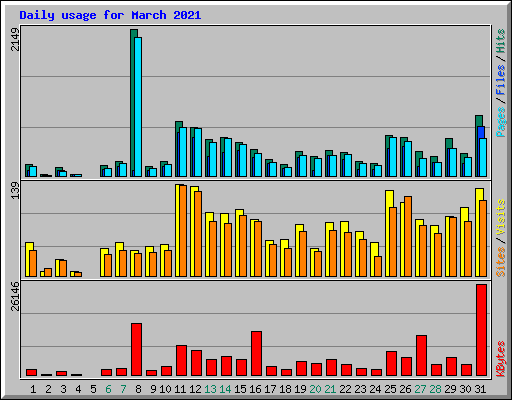The height and width of the screenshot is (400, 512).
Task: Select the cyan Pages bar for day 25
Action: coord(393,157)
